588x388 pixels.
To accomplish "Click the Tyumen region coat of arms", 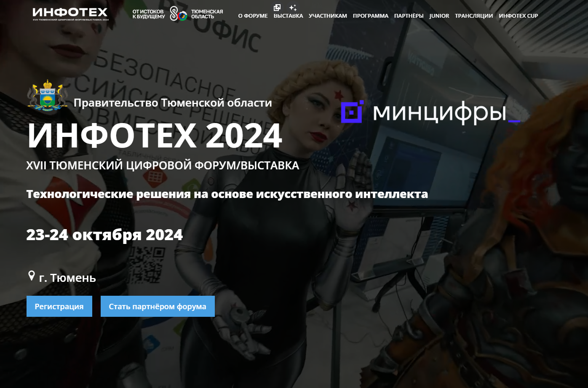I will click(47, 95).
